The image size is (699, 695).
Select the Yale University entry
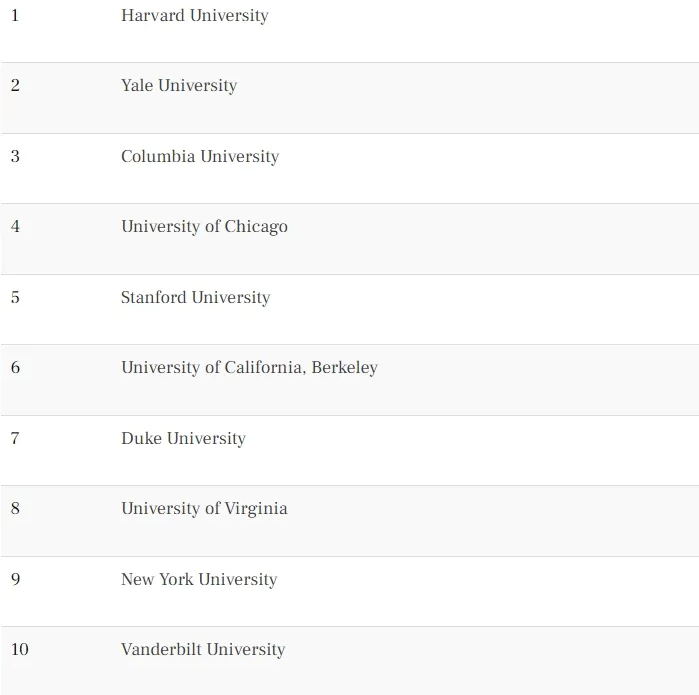tap(179, 86)
